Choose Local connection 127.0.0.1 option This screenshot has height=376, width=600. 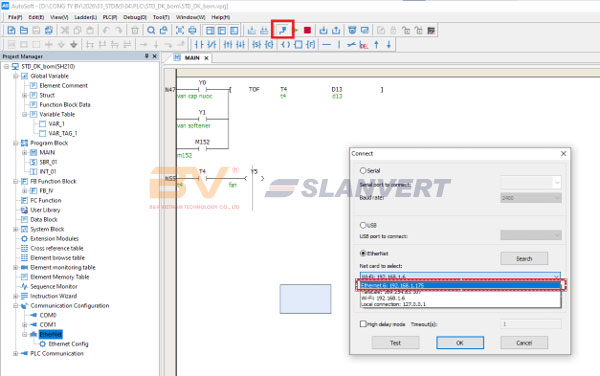coord(460,304)
